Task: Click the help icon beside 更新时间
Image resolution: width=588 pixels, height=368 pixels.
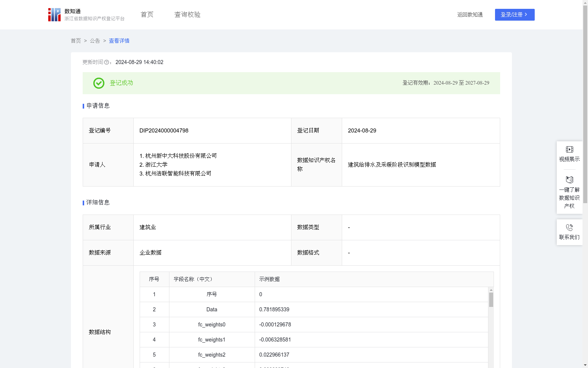Action: (x=107, y=63)
